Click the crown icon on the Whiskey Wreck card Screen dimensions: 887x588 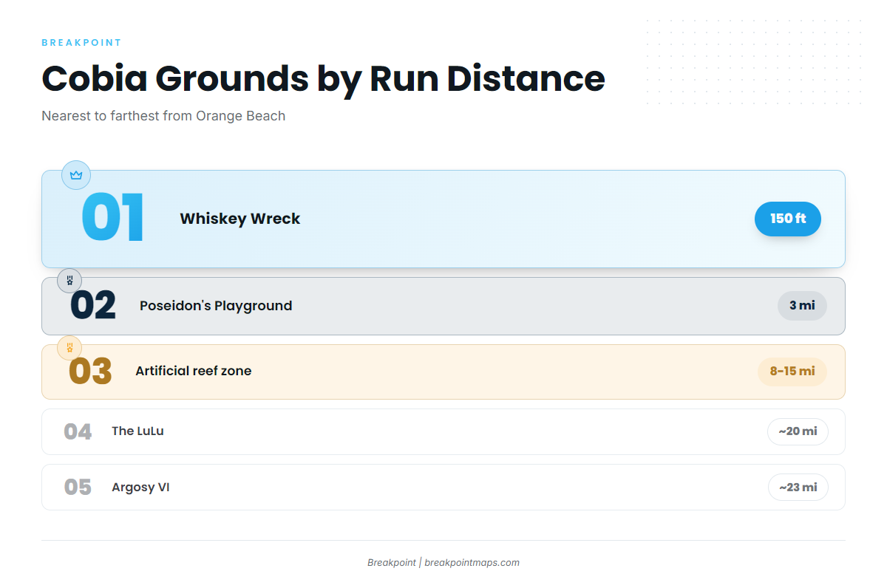click(75, 175)
